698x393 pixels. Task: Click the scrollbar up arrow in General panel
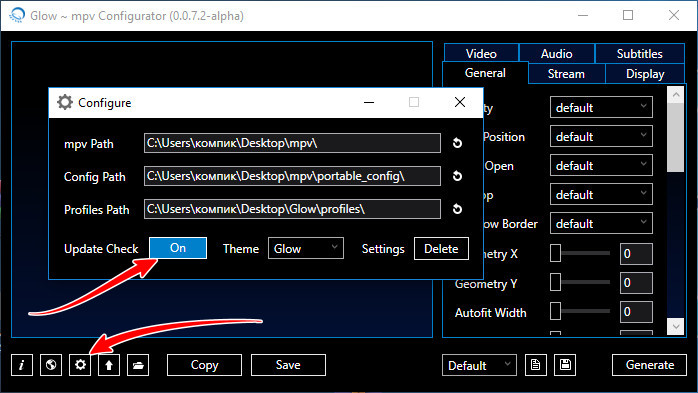(x=676, y=94)
